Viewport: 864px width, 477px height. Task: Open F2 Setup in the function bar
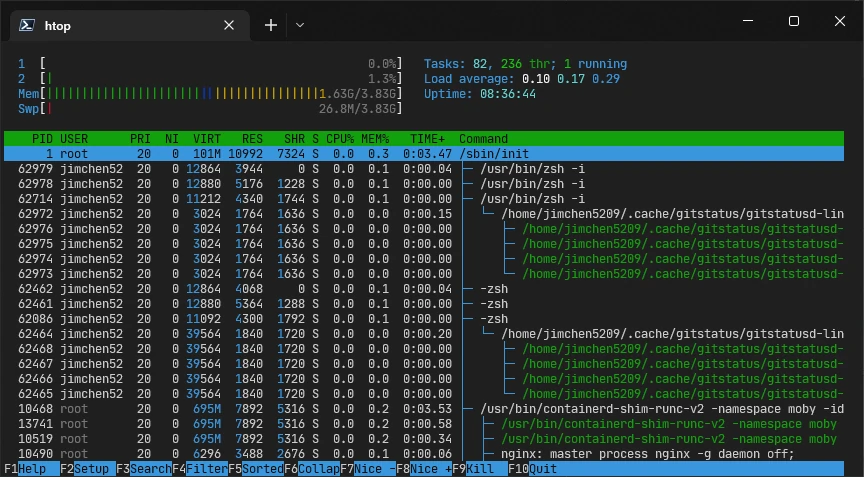pos(92,469)
